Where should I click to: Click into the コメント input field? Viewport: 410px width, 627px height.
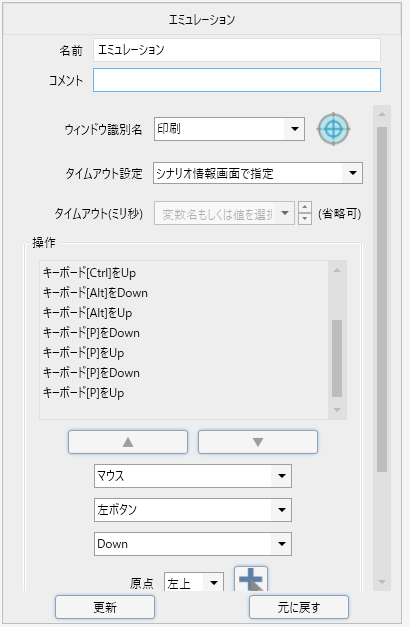pos(237,80)
